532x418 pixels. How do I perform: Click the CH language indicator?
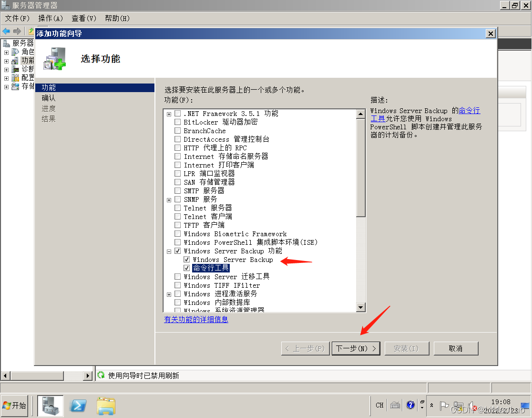click(379, 405)
